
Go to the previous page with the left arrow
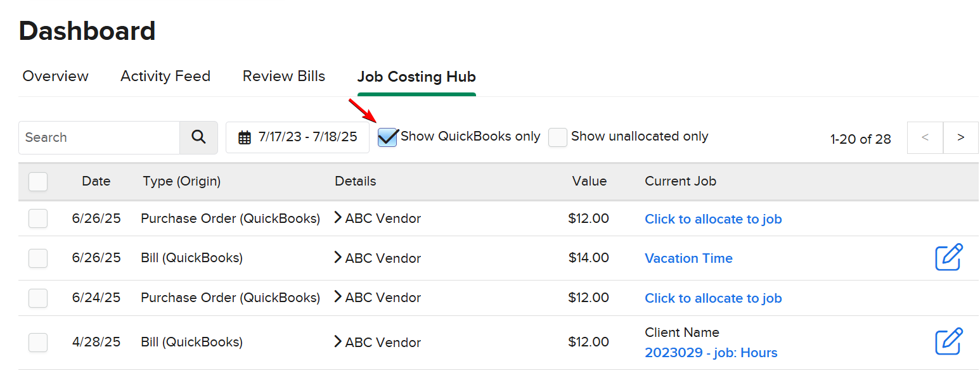coord(925,137)
